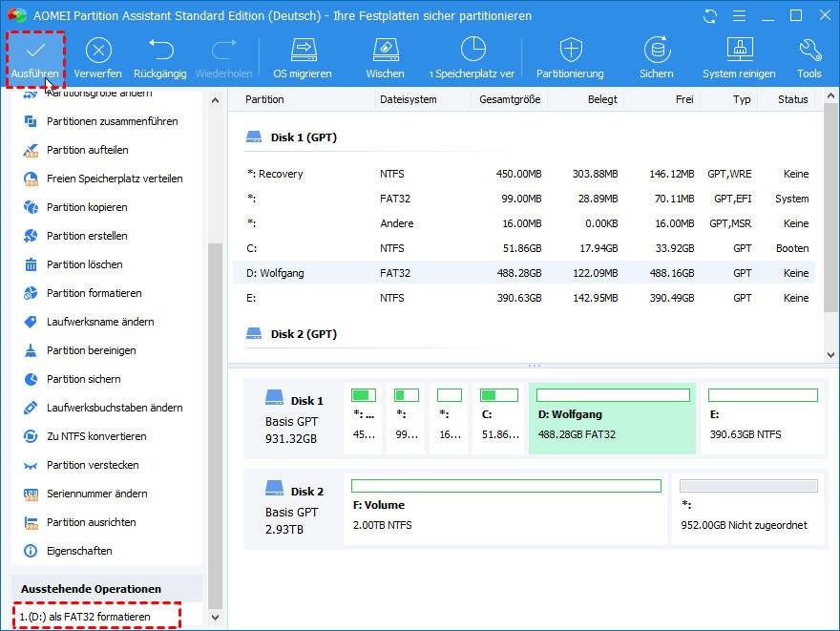Sort by Gesamtgröße column header

pos(510,99)
